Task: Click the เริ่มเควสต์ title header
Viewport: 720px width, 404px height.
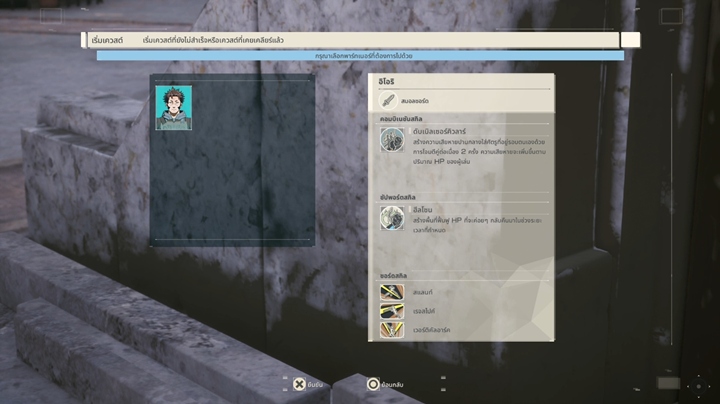Action: pyautogui.click(x=107, y=40)
